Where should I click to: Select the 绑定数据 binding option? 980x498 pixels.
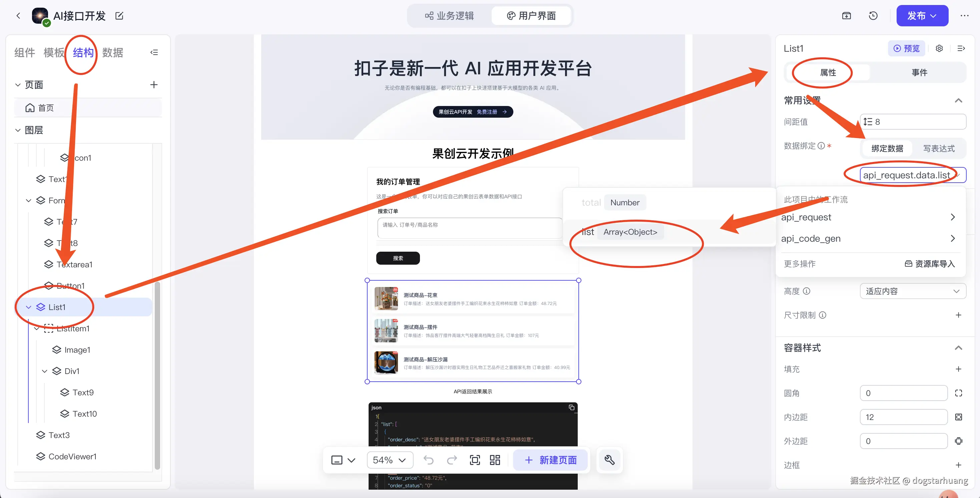tap(887, 148)
